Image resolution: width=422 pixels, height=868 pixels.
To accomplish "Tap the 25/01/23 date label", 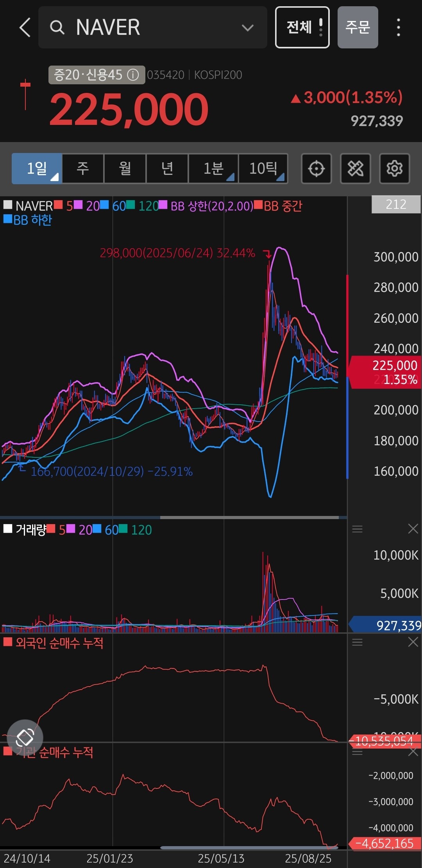I will coord(110,858).
